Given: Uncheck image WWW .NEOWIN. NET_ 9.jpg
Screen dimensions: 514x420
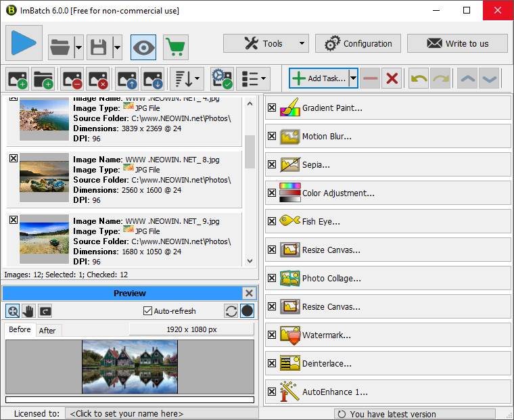Looking at the screenshot, I should 14,220.
